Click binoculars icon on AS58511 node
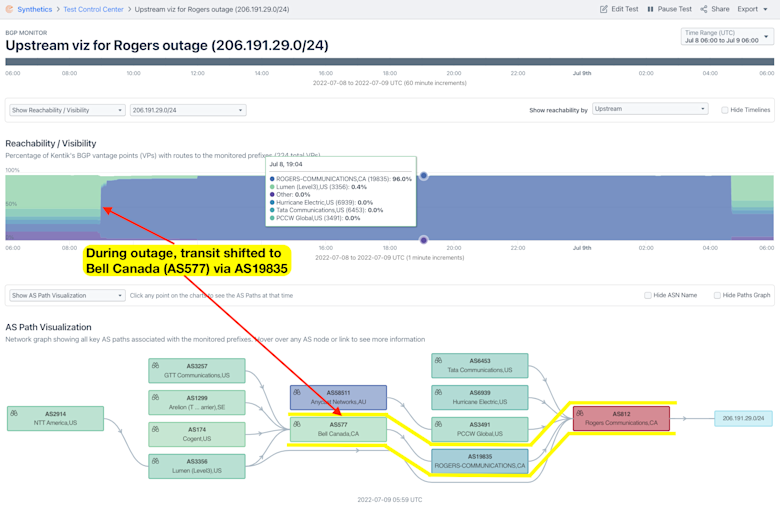The image size is (780, 508). click(x=297, y=392)
